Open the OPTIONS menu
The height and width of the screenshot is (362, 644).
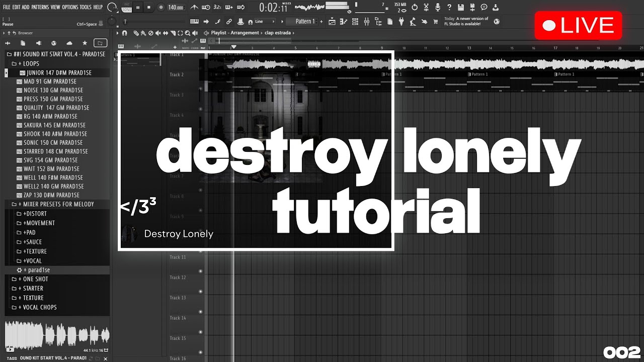coord(70,7)
